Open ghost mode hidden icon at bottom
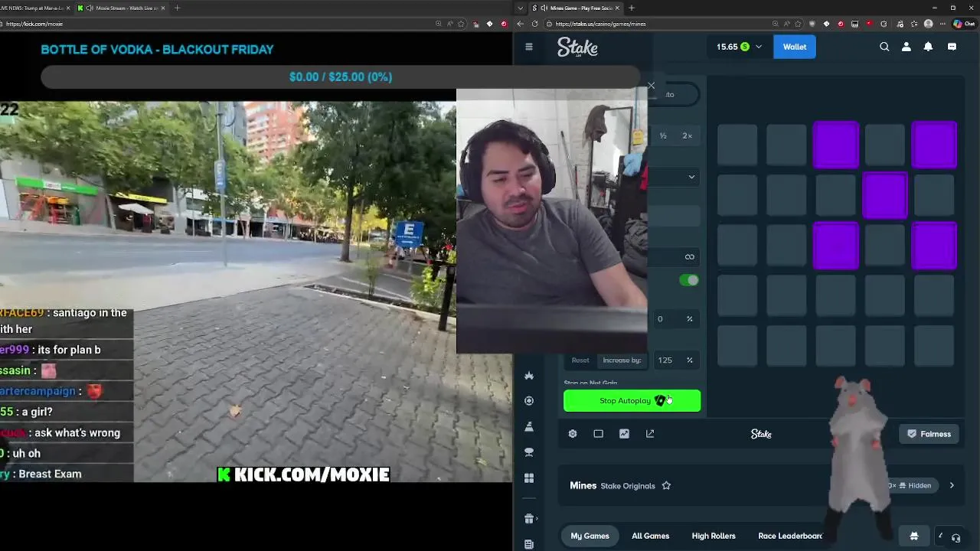 click(x=913, y=536)
